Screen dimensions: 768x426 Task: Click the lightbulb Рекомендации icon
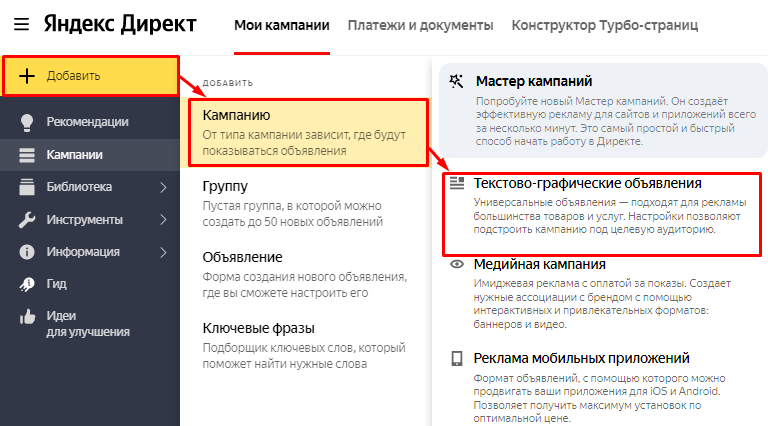click(27, 122)
